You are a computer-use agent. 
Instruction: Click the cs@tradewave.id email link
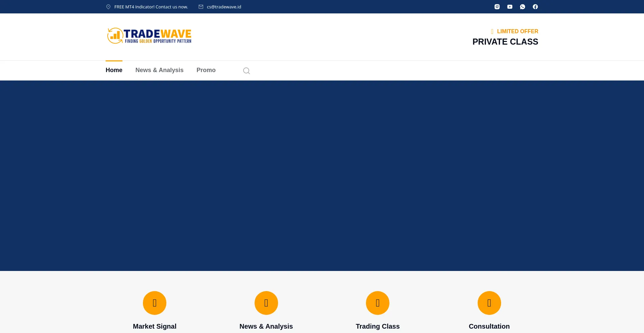[224, 6]
